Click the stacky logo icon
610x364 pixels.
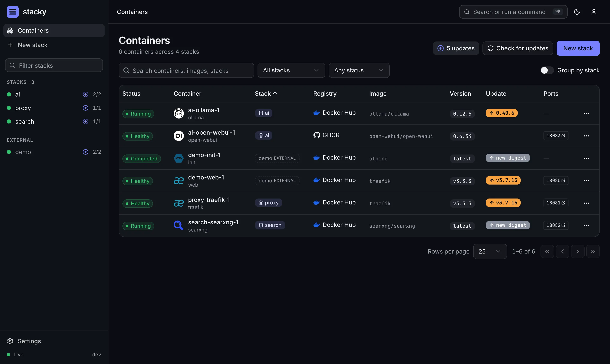(x=12, y=12)
